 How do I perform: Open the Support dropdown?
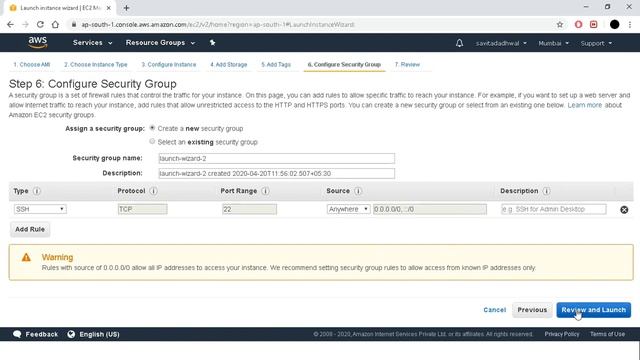[x=596, y=43]
